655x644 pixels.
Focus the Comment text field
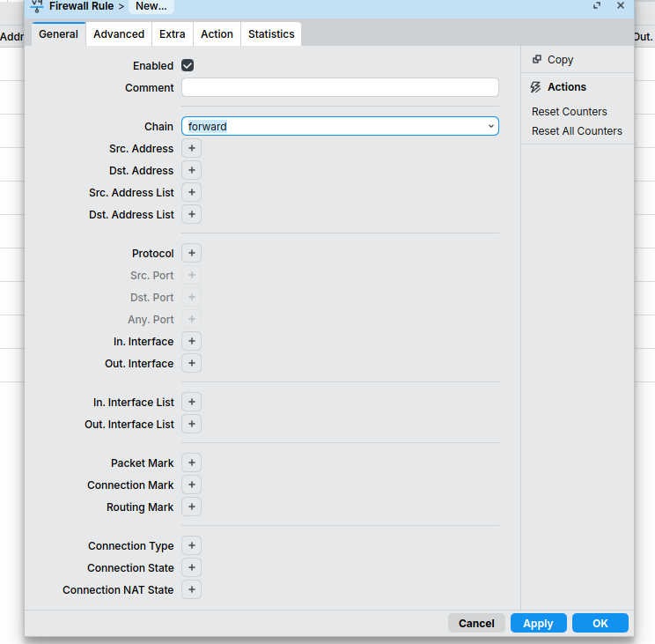340,87
